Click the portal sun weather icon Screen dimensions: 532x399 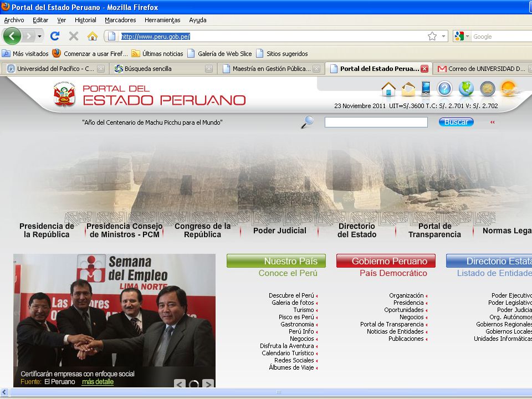point(509,89)
